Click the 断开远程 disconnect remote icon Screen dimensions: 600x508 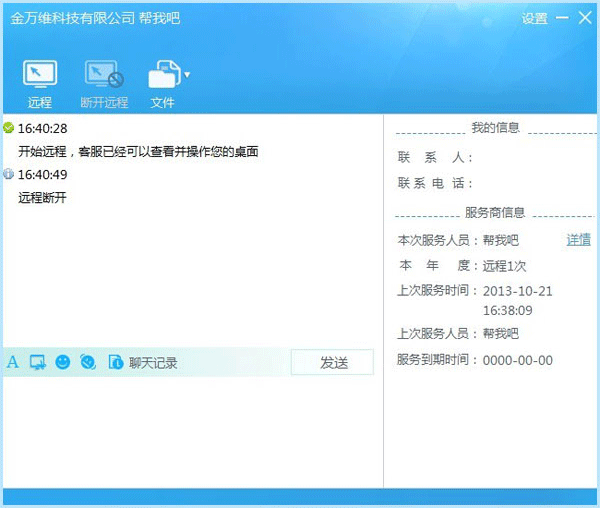click(x=104, y=75)
